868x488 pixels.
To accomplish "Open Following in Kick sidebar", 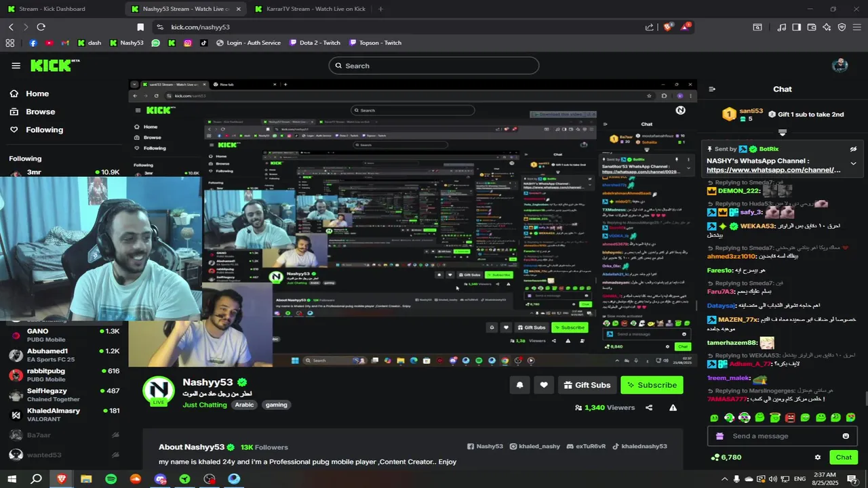I will 37,130.
